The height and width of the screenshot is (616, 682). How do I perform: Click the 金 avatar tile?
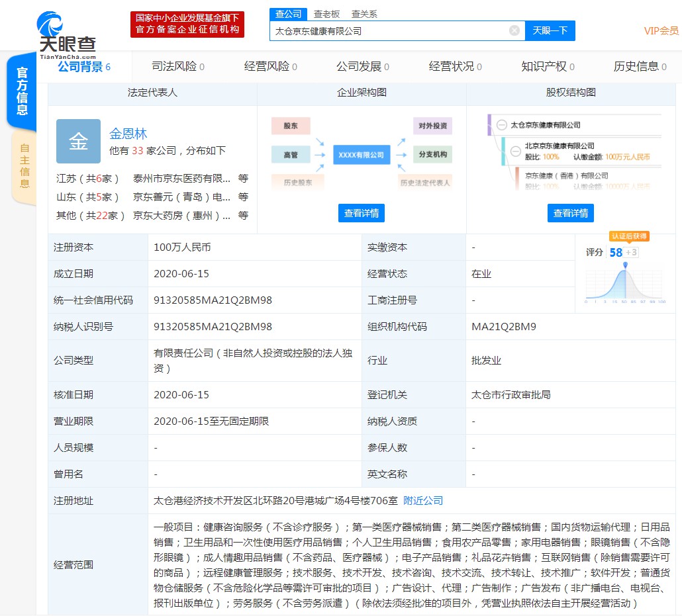coord(78,142)
